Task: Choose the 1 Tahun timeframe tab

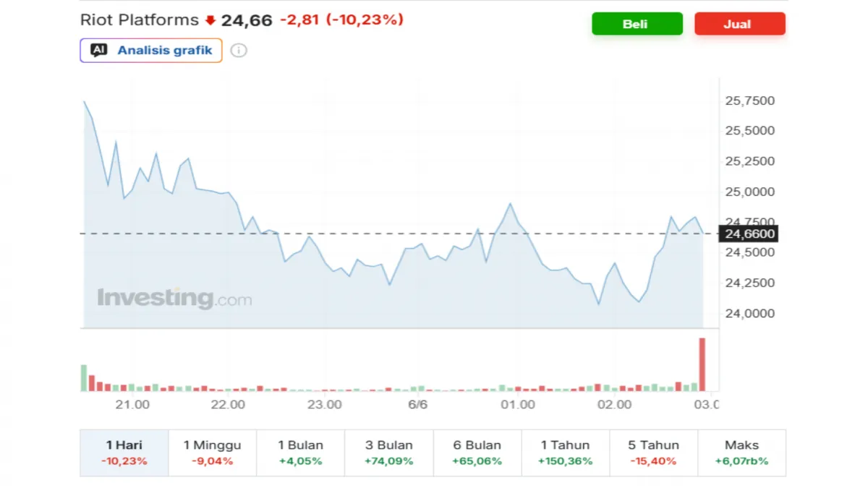Action: pyautogui.click(x=566, y=453)
